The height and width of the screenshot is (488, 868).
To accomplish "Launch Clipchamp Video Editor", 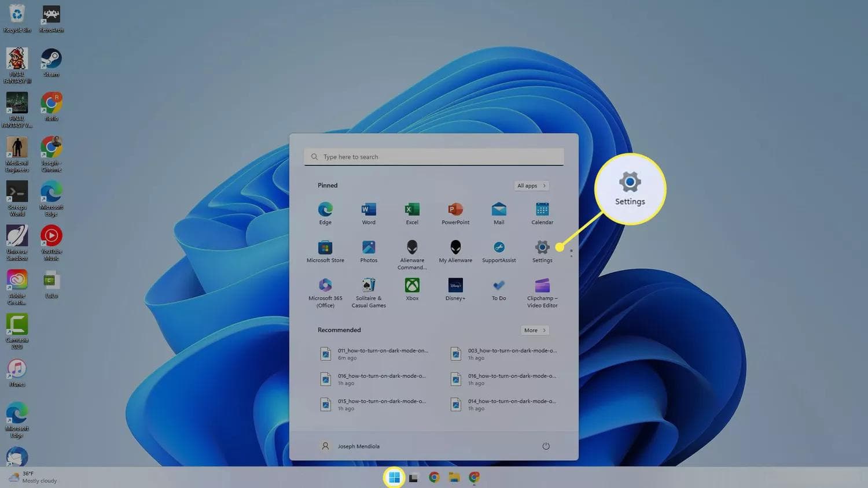I will click(542, 293).
